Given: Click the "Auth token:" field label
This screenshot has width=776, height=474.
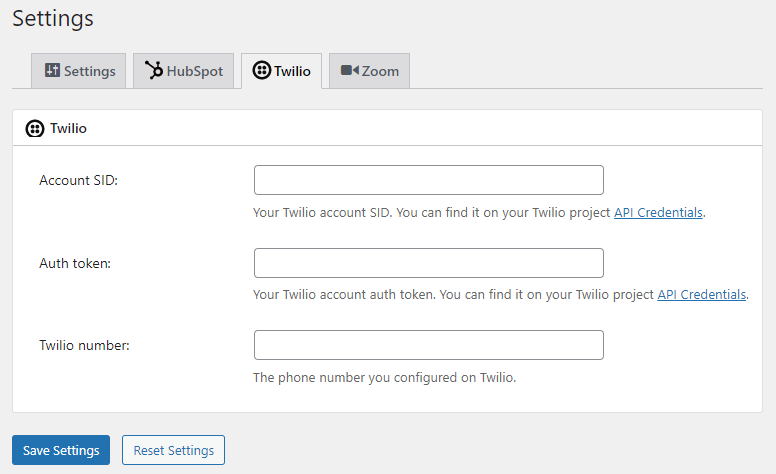Looking at the screenshot, I should (75, 264).
